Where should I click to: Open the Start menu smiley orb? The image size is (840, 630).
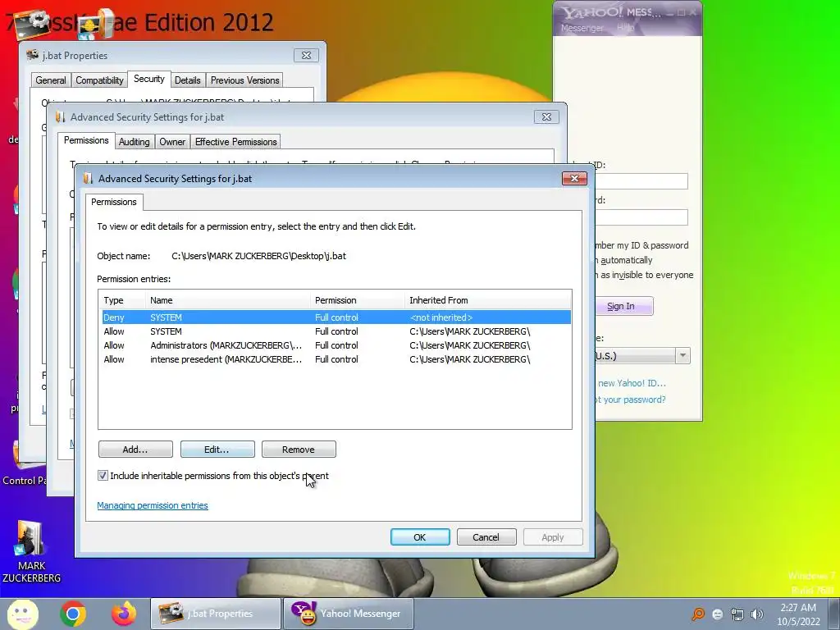(22, 614)
